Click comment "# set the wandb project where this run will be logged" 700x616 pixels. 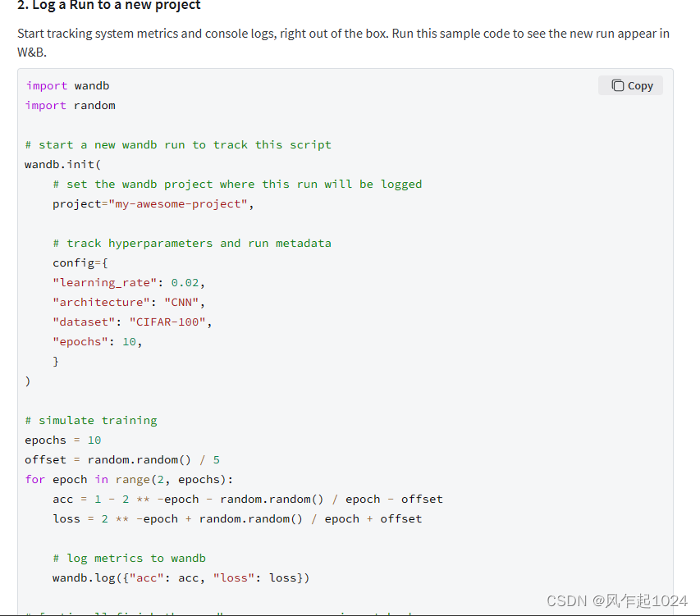tap(237, 185)
